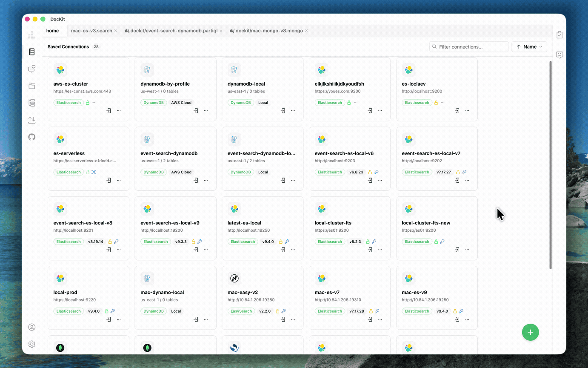Open more options for mac-dynamo-local card
588x368 pixels.
[x=206, y=319]
